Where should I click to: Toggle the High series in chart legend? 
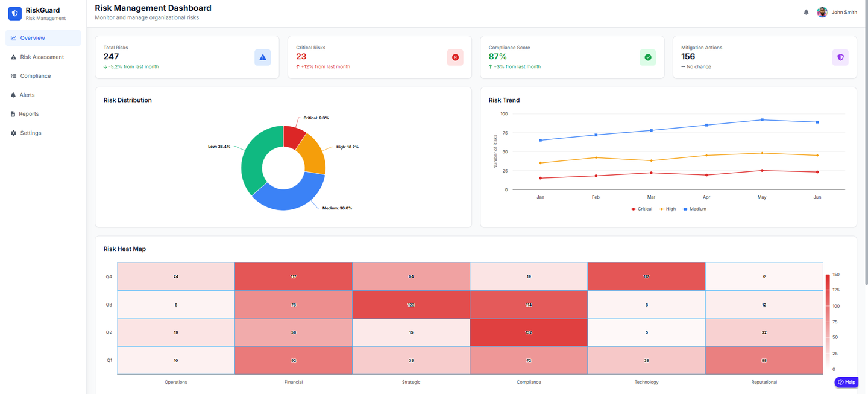667,209
